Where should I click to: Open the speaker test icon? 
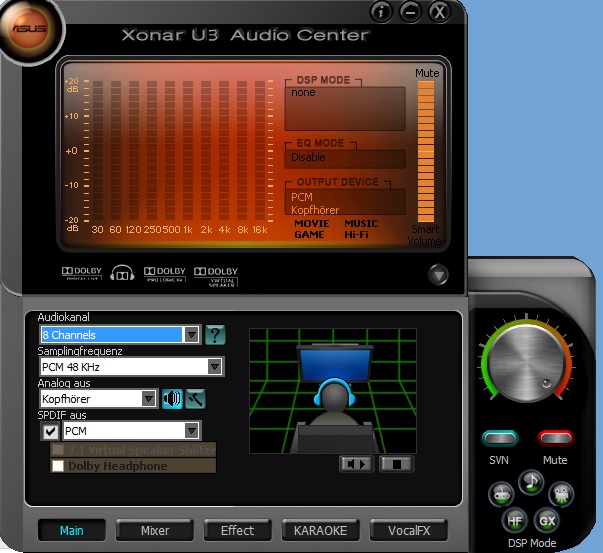(172, 398)
